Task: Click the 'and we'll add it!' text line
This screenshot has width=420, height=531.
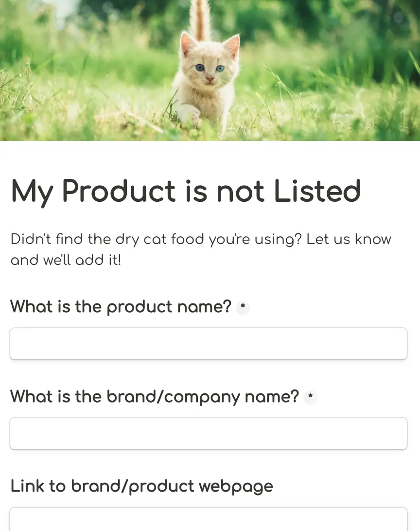Action: tap(66, 261)
